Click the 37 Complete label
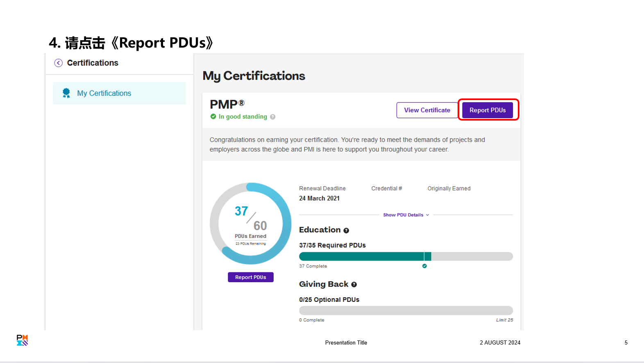The image size is (644, 363). coord(313,266)
